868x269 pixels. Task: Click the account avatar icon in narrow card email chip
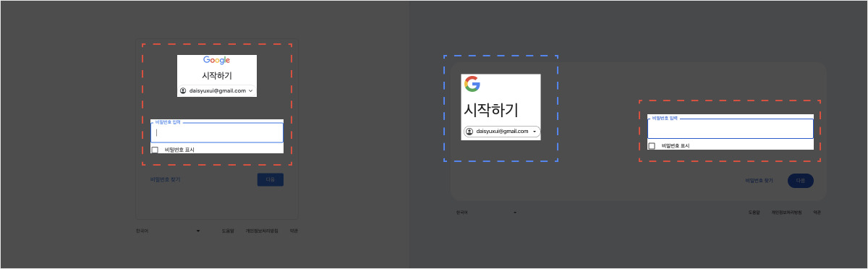click(183, 91)
